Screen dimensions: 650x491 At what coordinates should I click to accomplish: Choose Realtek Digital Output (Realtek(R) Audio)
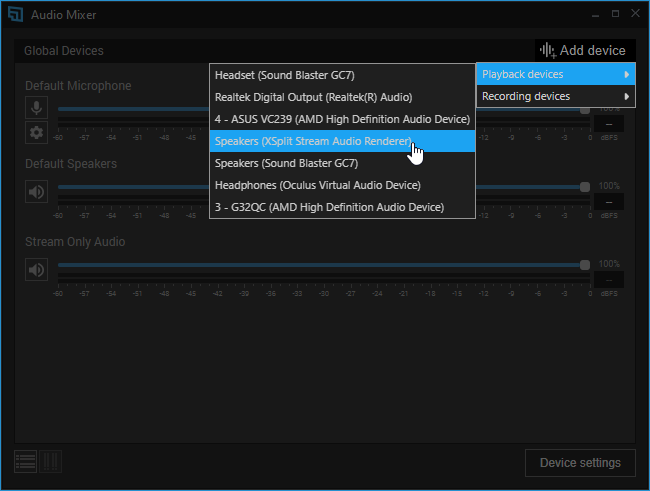click(x=342, y=97)
